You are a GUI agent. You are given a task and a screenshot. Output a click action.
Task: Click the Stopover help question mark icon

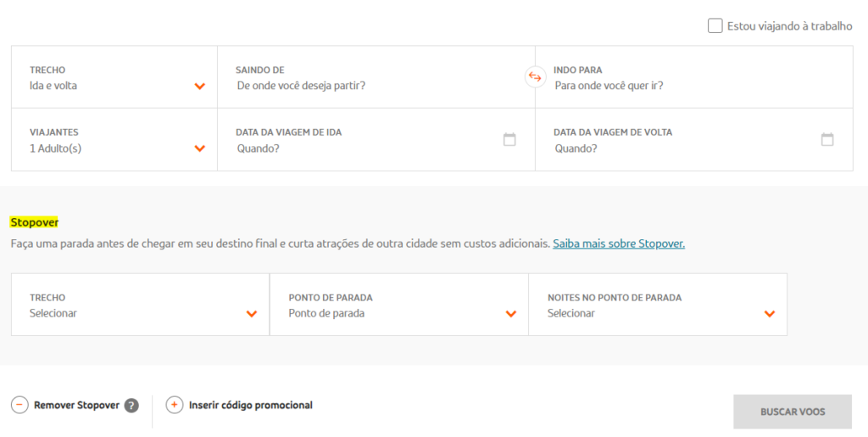(x=131, y=406)
